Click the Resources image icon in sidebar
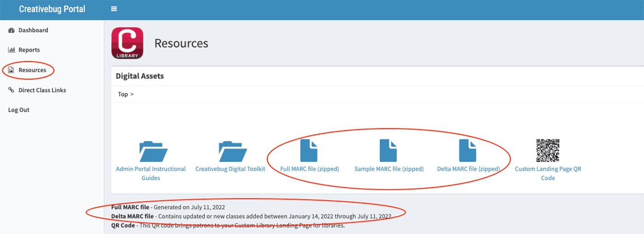 point(11,70)
